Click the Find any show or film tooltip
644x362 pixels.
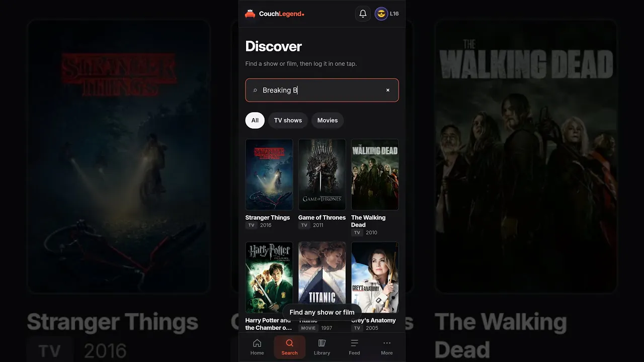322,312
